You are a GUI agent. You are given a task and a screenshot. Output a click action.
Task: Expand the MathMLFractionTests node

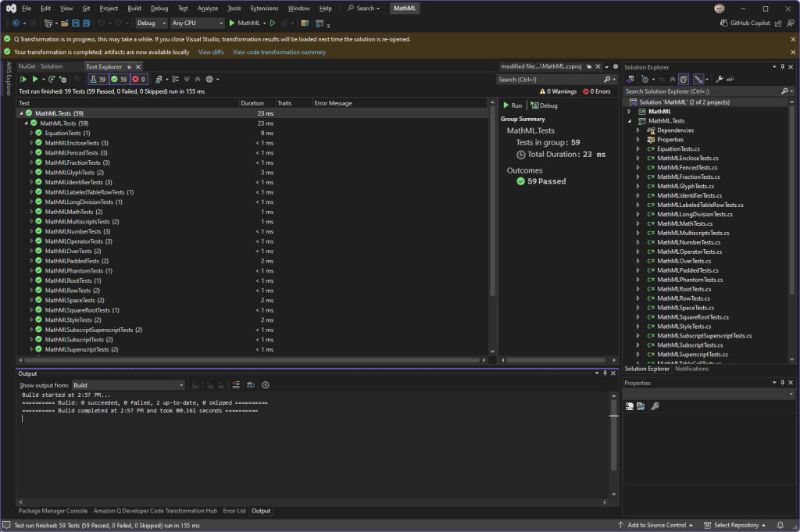(31, 162)
